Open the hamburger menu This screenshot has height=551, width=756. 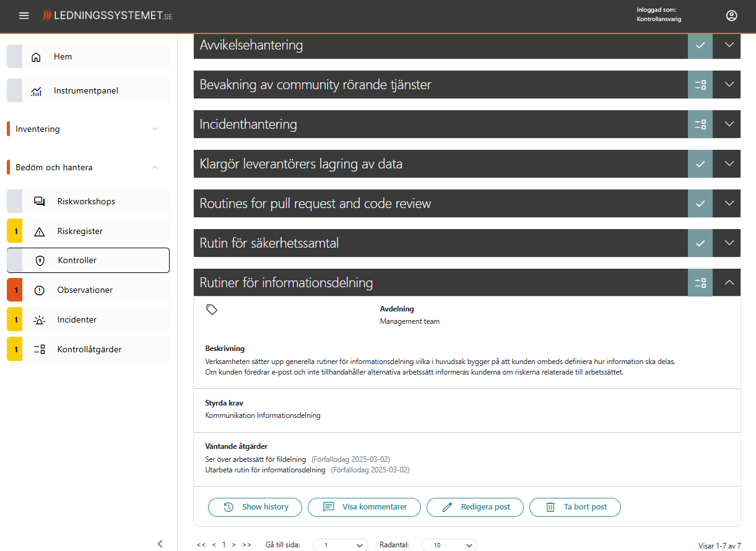pos(24,15)
